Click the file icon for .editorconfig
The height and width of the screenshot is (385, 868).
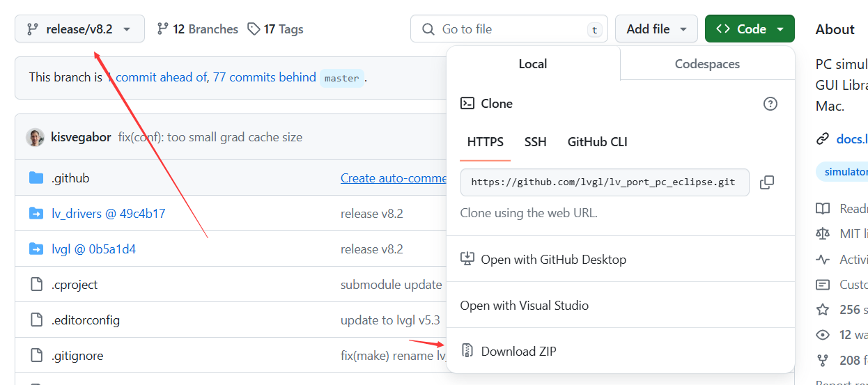click(36, 320)
